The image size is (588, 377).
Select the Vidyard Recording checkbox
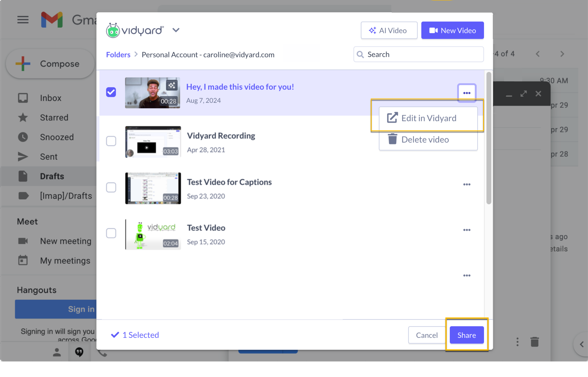tap(111, 141)
